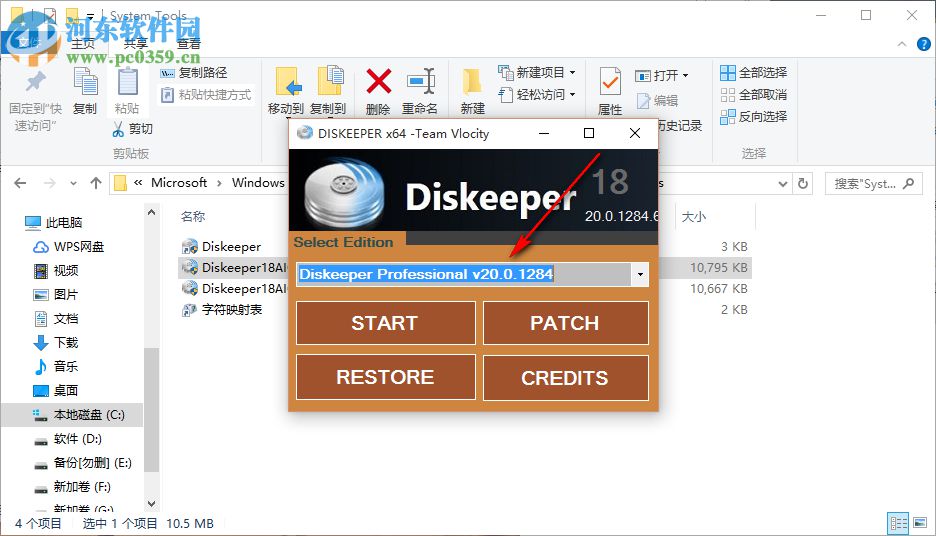Click Microsoft in the address bar path
Screen dimensions: 936x536
[179, 183]
